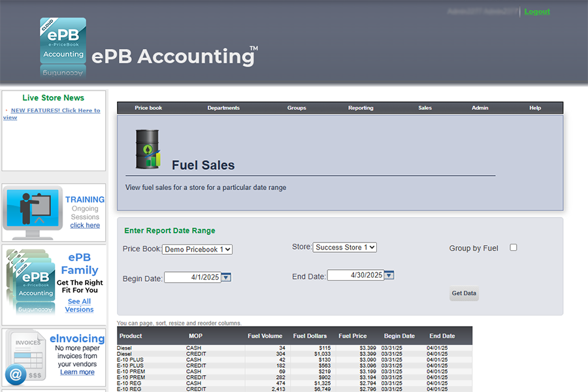588x392 pixels.
Task: Select the E-10 PREM CASH row
Action: pos(295,371)
